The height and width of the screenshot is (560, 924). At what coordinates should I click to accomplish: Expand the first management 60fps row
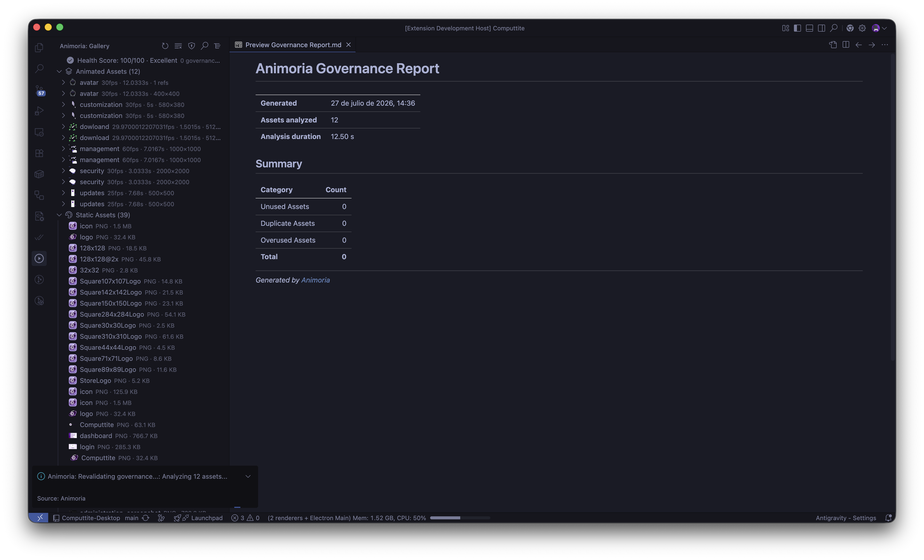pyautogui.click(x=63, y=149)
